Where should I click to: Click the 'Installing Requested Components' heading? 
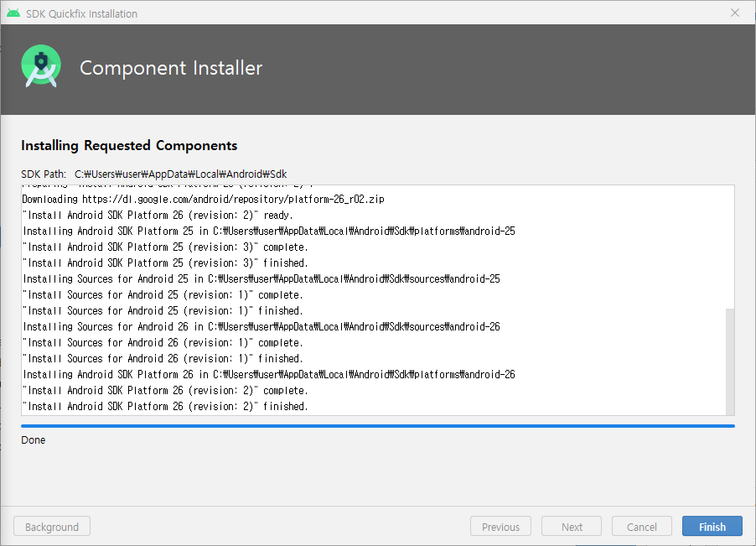tap(129, 146)
